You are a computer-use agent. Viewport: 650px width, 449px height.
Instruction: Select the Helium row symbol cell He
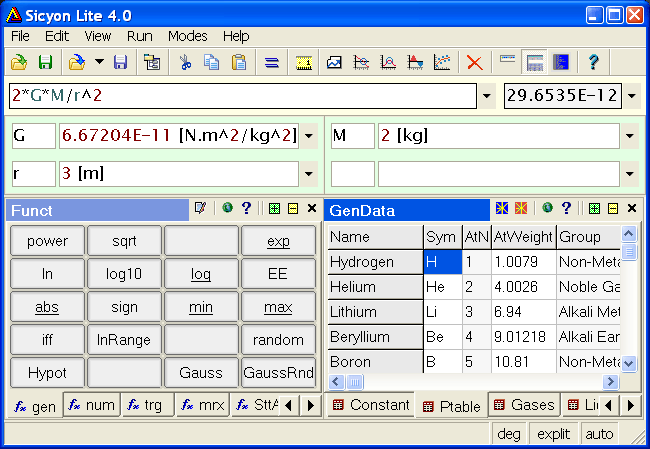coord(443,287)
